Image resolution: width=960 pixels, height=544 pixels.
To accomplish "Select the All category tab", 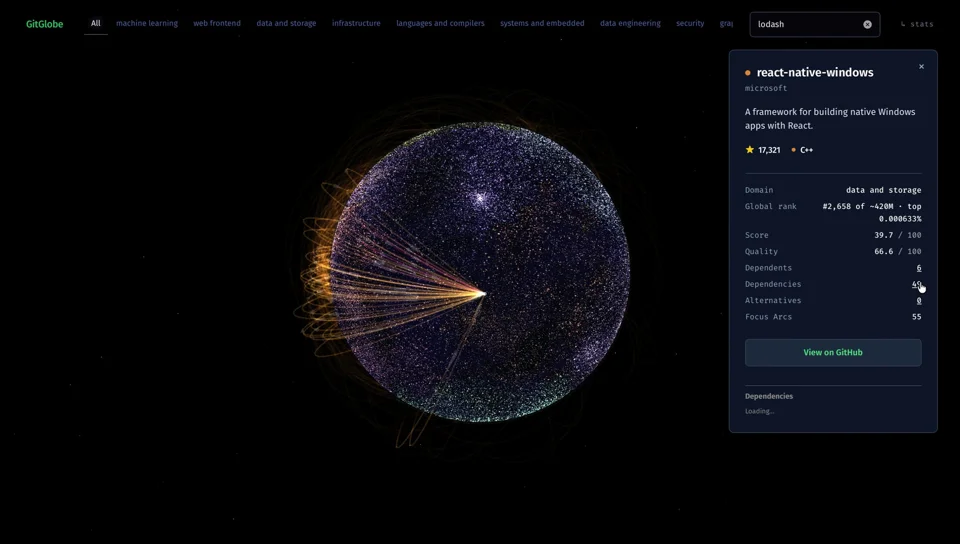I will (96, 23).
